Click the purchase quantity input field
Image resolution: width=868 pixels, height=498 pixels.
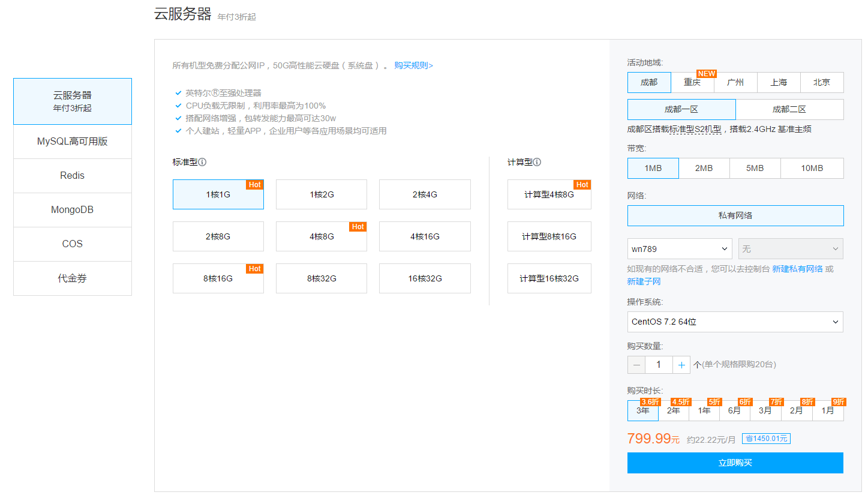659,365
